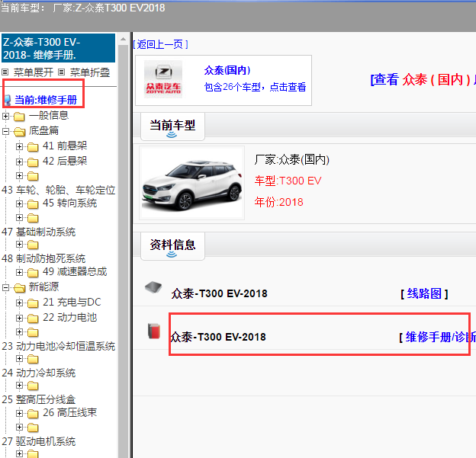Click the 45 转向系统 folder icon
Image resolution: width=476 pixels, height=458 pixels.
(33, 203)
